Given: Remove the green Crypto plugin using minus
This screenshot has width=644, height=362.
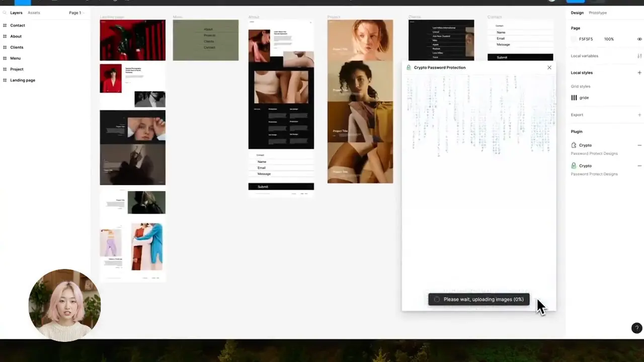Looking at the screenshot, I should [x=639, y=165].
